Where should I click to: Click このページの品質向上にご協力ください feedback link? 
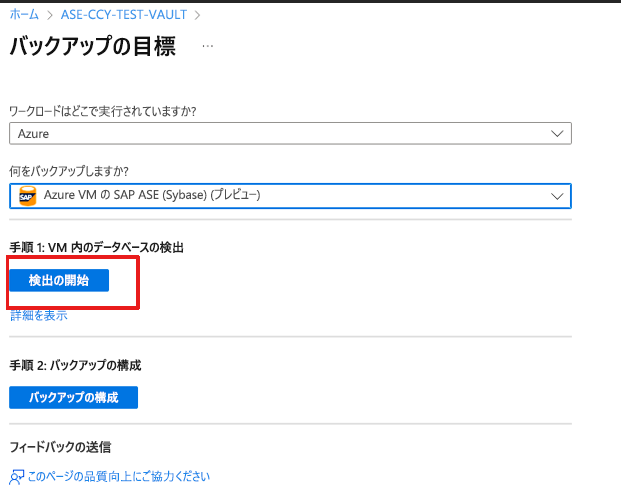click(119, 477)
